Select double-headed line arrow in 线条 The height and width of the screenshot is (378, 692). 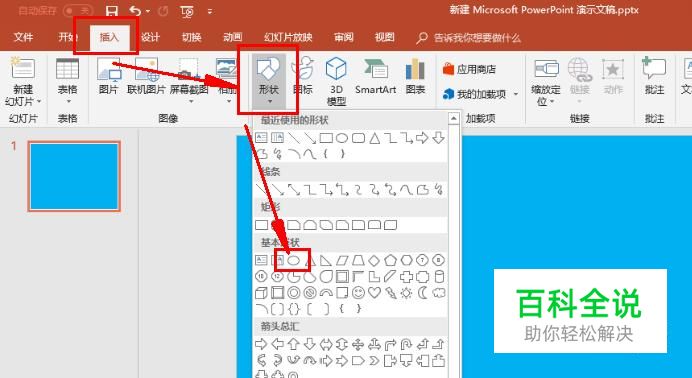(x=293, y=190)
